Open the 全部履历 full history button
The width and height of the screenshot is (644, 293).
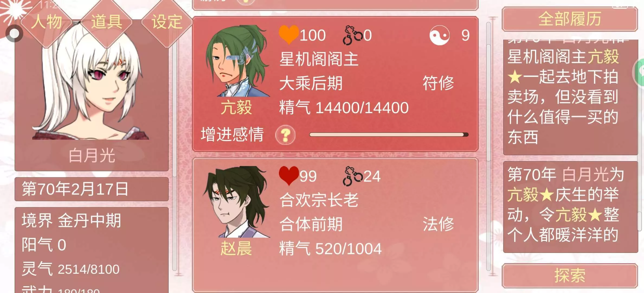[x=570, y=19]
